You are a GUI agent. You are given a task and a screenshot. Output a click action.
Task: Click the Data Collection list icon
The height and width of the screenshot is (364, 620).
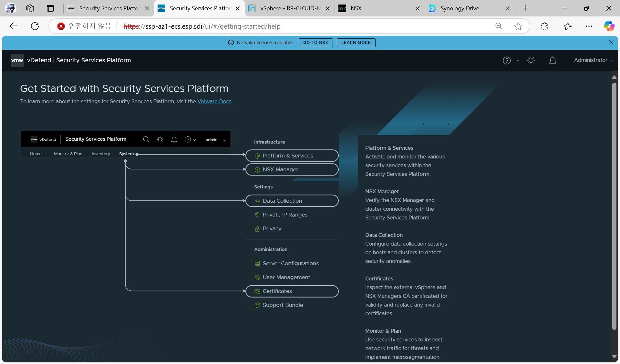tap(257, 201)
